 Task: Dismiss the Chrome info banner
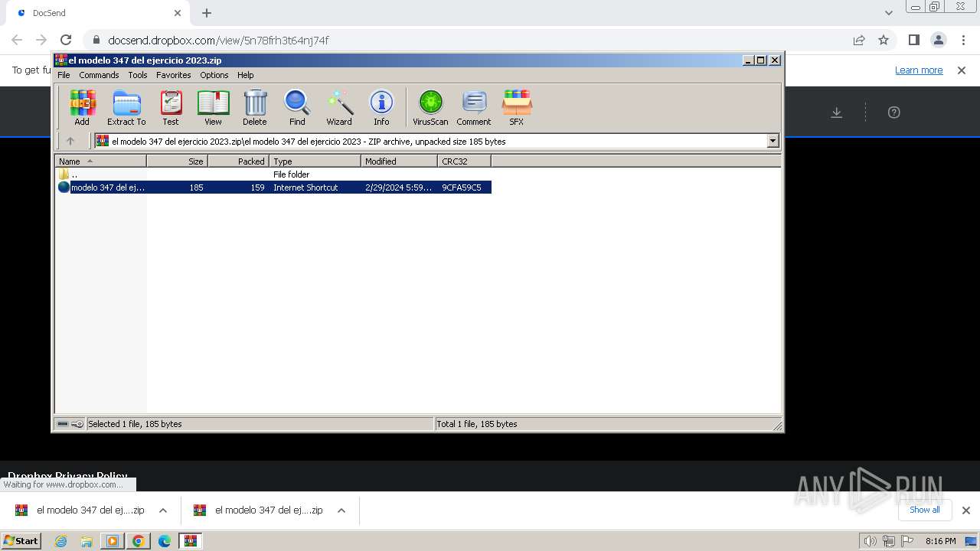point(962,70)
